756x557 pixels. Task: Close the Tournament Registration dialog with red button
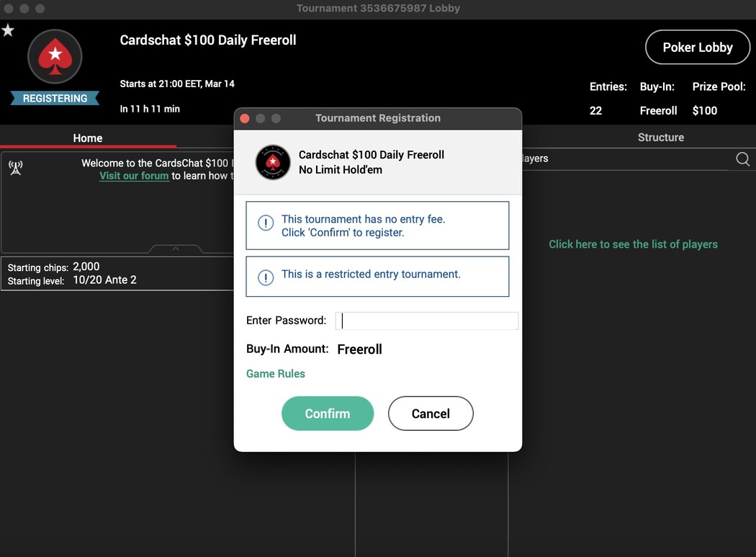coord(245,118)
